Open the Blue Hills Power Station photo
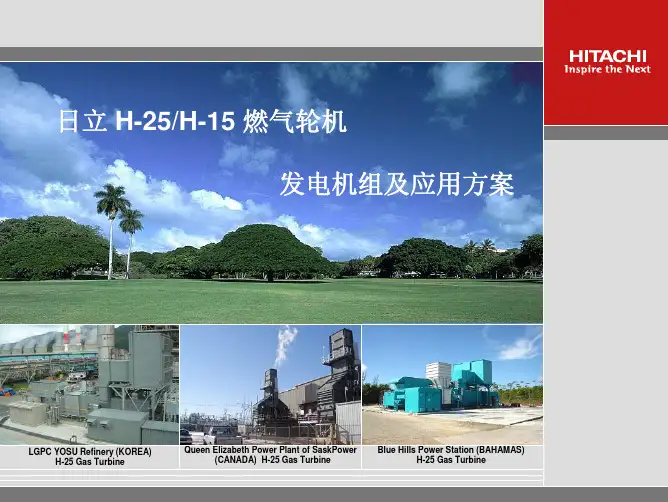The height and width of the screenshot is (502, 668). click(452, 384)
